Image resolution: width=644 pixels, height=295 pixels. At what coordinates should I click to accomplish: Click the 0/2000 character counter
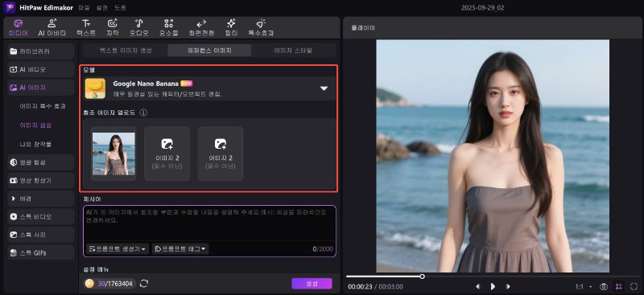tap(323, 248)
